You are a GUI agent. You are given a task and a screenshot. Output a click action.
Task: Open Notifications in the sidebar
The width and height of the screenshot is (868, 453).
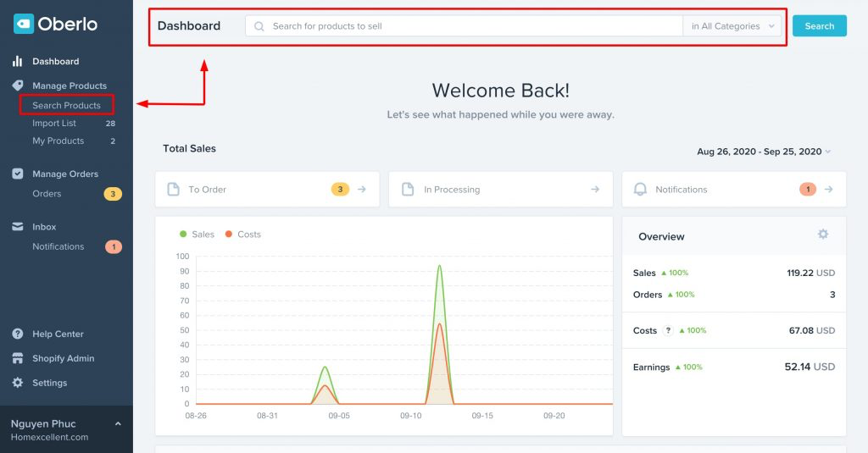coord(58,246)
